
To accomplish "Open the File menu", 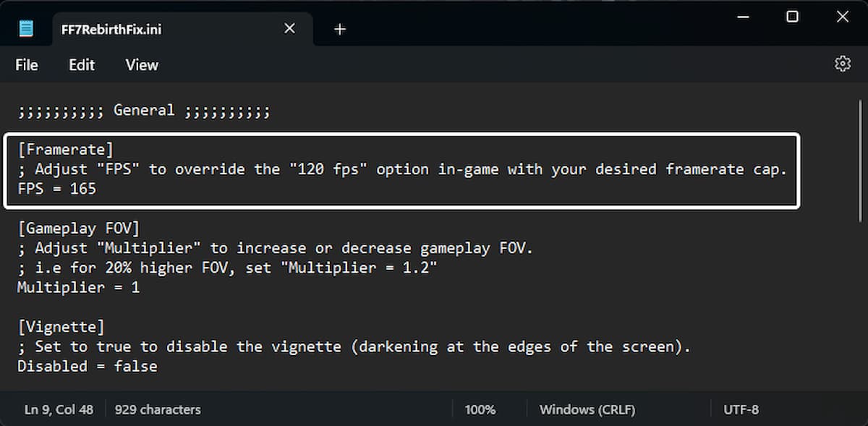I will point(27,65).
